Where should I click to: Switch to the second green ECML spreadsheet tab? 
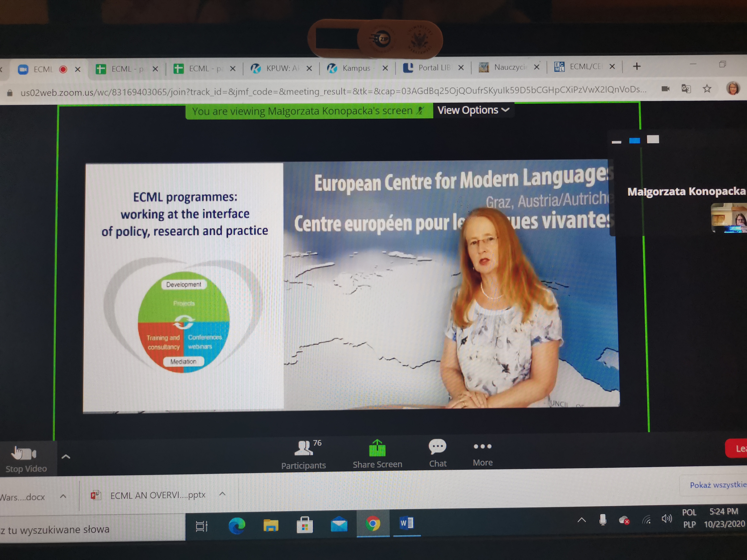(198, 69)
